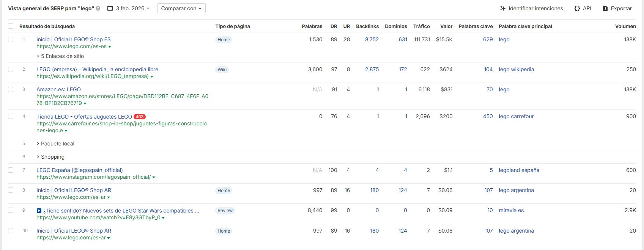Screen dimensions: 644x250
Task: Open the 3 feb. 2026 date dropdown
Action: (x=129, y=8)
